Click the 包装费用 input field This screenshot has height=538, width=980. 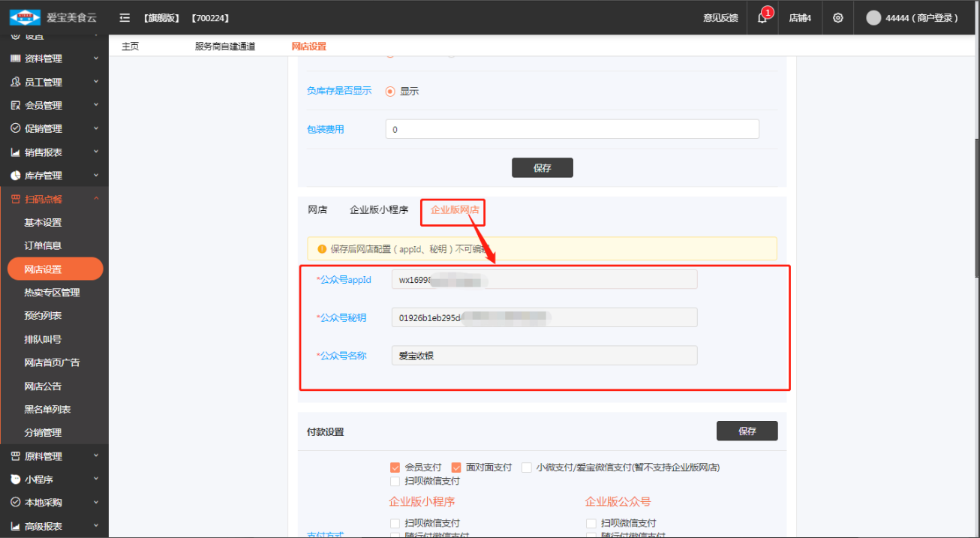[x=572, y=129]
